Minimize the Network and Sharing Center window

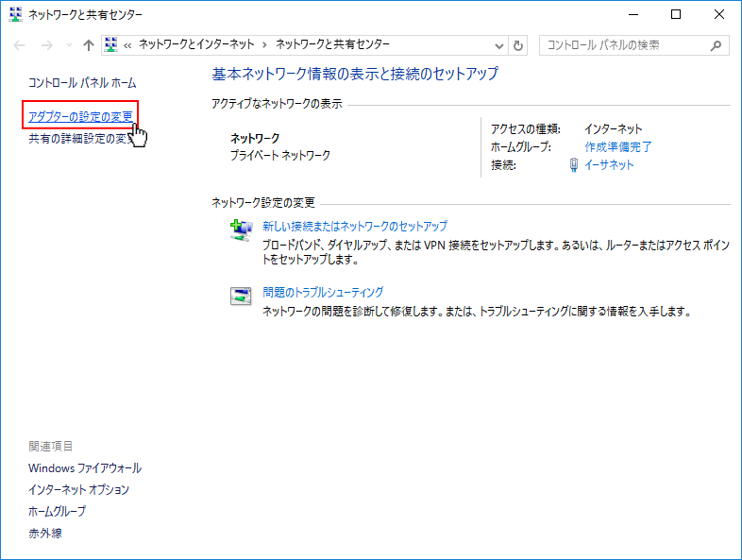[633, 15]
